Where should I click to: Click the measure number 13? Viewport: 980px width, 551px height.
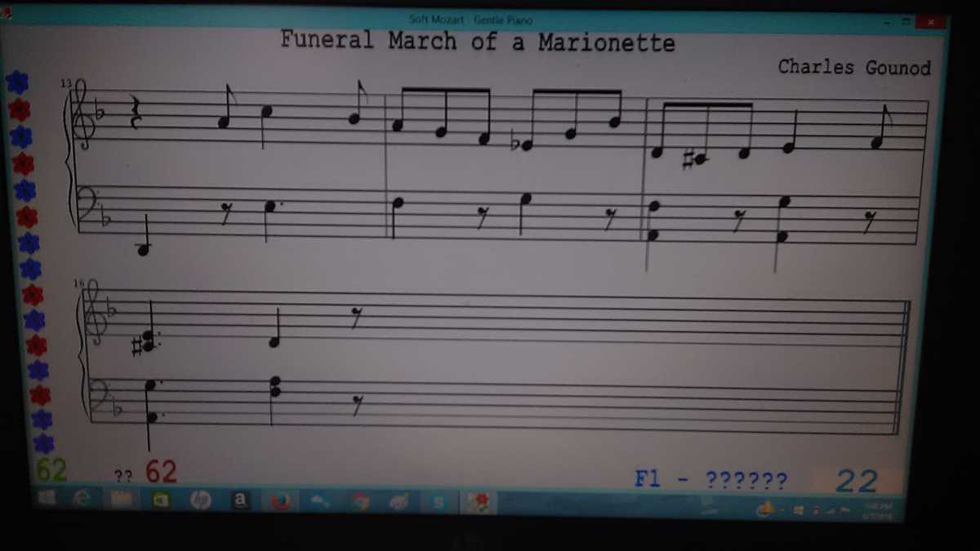pyautogui.click(x=66, y=83)
